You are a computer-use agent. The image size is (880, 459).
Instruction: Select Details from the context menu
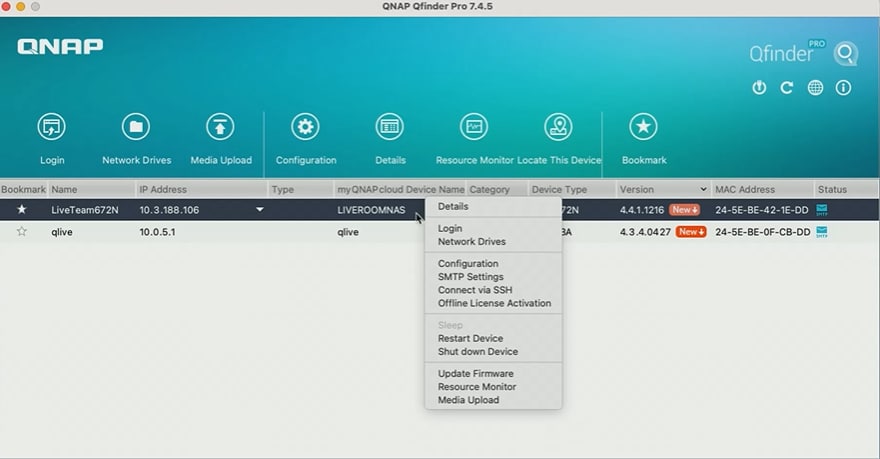click(453, 206)
